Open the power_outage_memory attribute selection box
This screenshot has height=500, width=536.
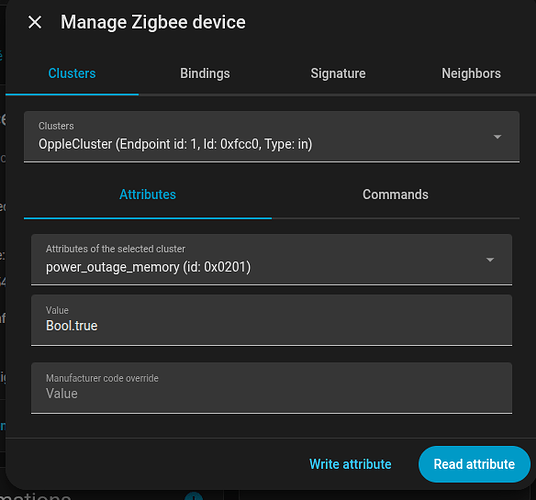click(x=271, y=259)
